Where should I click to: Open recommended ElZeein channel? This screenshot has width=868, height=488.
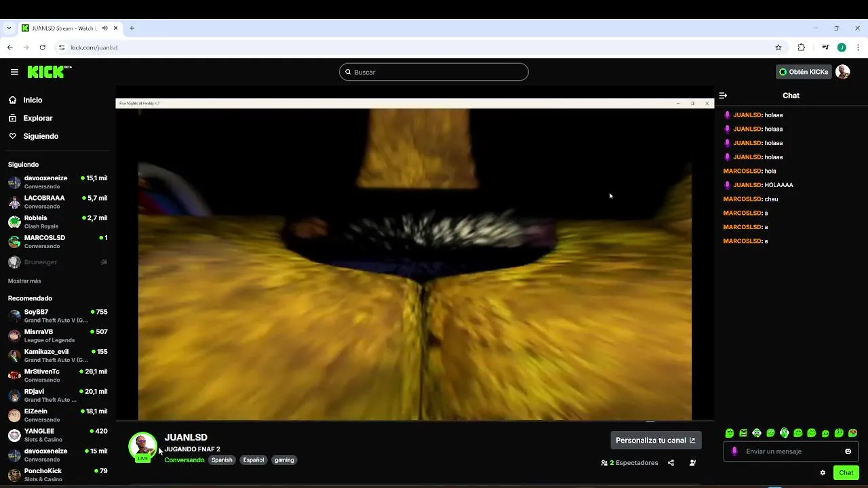coord(58,415)
